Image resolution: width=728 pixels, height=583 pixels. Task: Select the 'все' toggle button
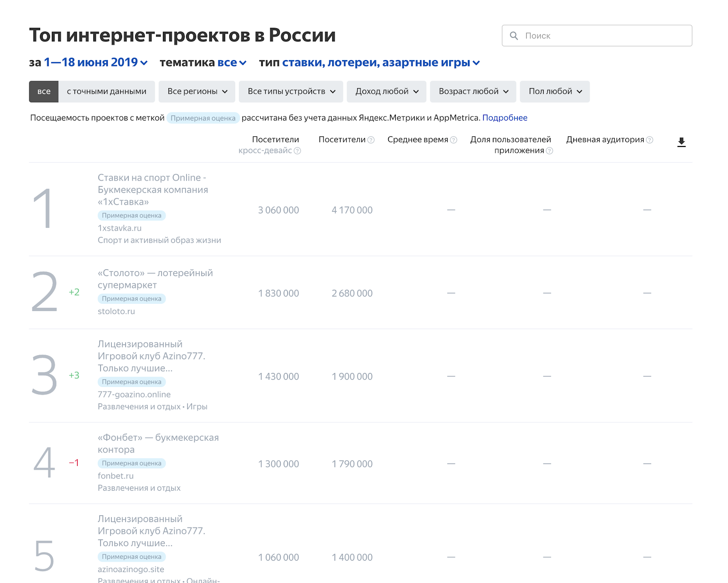[x=44, y=91]
